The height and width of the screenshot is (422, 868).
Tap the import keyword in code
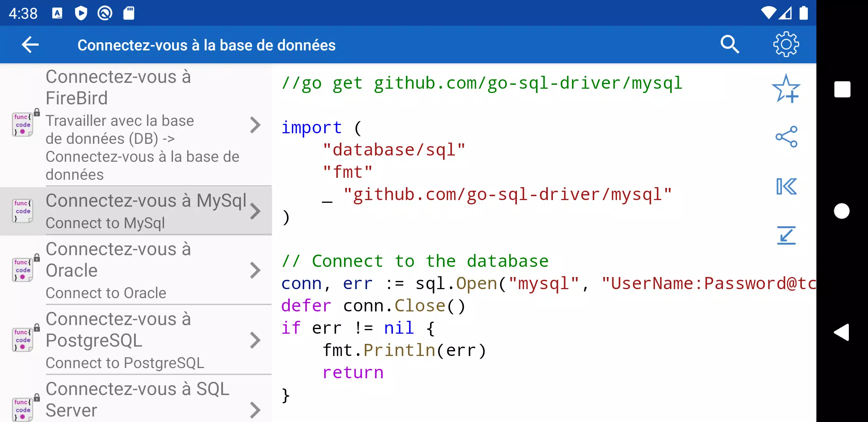[x=312, y=128]
